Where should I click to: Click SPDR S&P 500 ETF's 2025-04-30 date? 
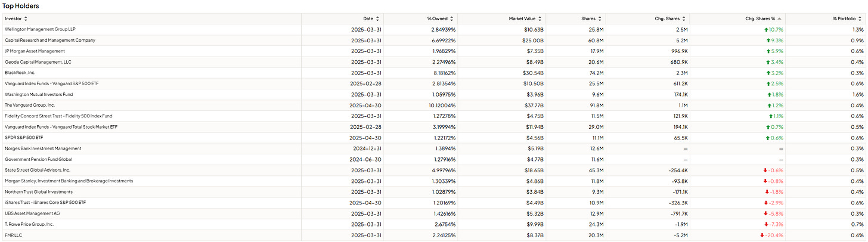pos(367,138)
